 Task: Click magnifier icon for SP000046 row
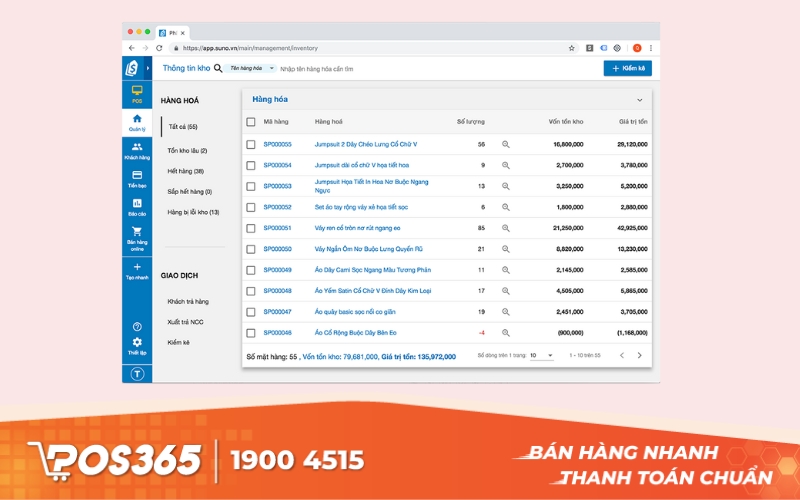coord(506,333)
